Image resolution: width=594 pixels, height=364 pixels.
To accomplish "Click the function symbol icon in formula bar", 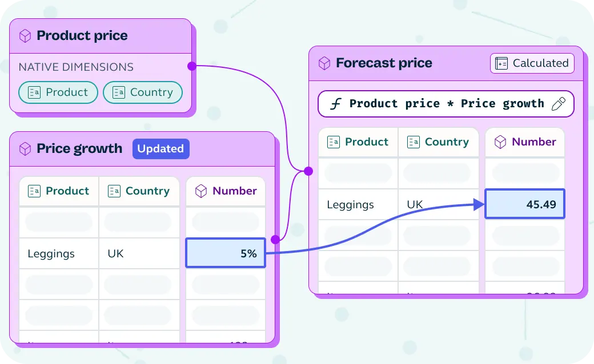I will (336, 104).
